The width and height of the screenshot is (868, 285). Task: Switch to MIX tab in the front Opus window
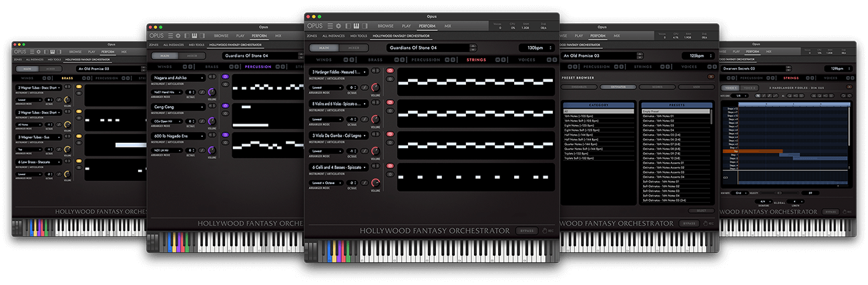(449, 26)
